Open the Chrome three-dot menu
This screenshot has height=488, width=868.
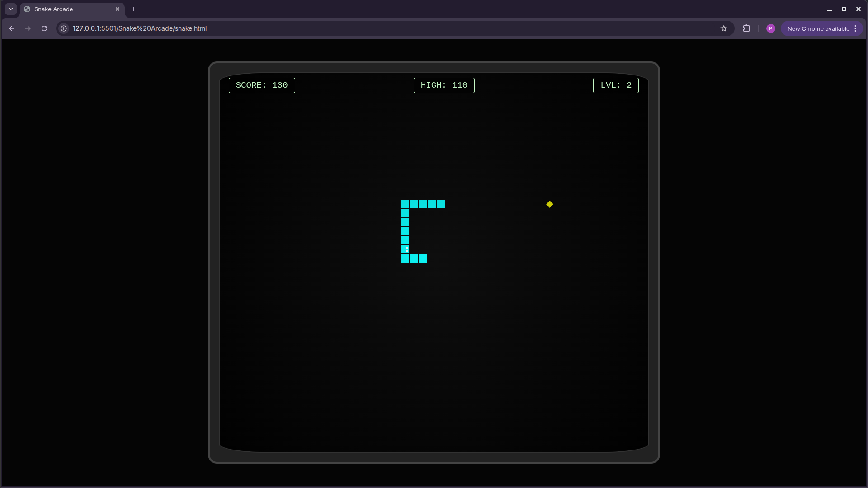pyautogui.click(x=855, y=28)
